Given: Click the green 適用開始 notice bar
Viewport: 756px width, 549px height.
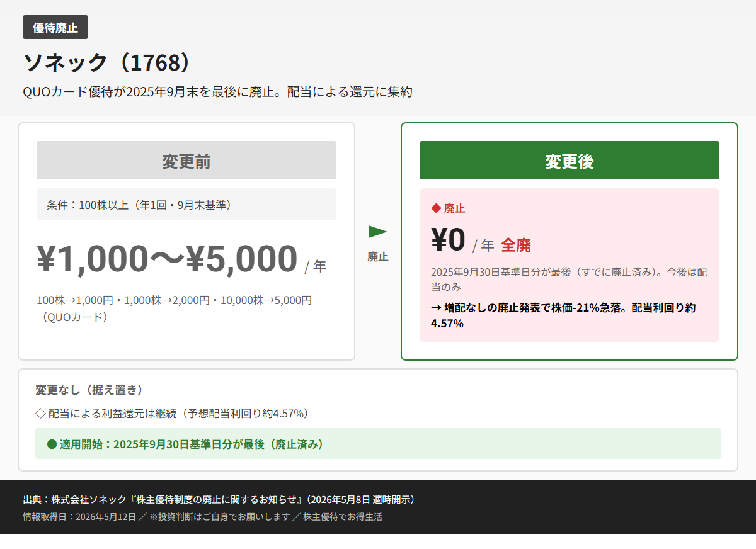Looking at the screenshot, I should [x=378, y=444].
